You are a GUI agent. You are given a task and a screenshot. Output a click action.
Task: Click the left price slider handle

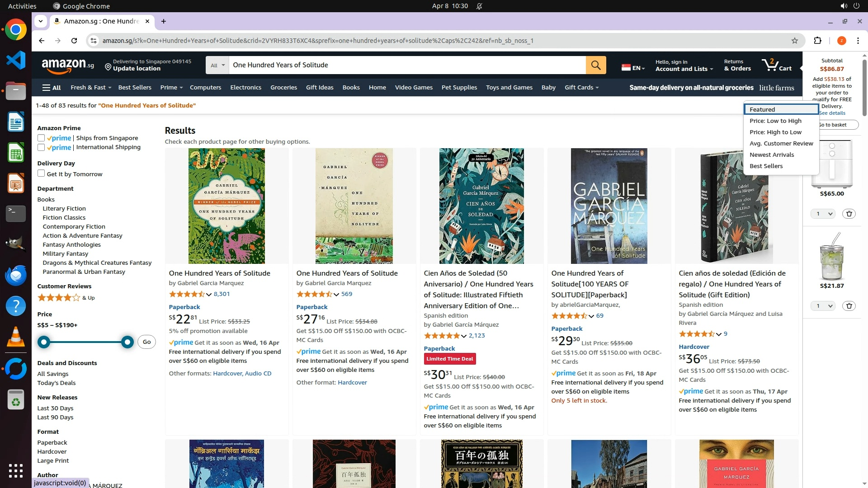(x=44, y=342)
